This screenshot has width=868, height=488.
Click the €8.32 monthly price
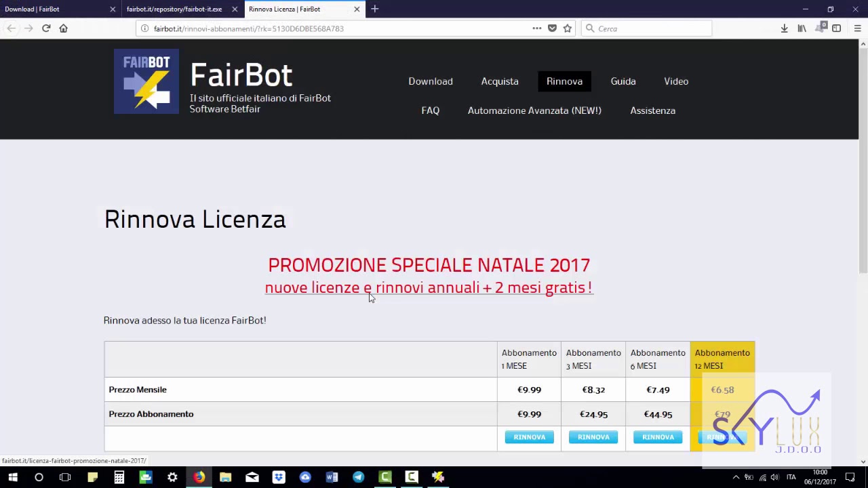point(593,390)
